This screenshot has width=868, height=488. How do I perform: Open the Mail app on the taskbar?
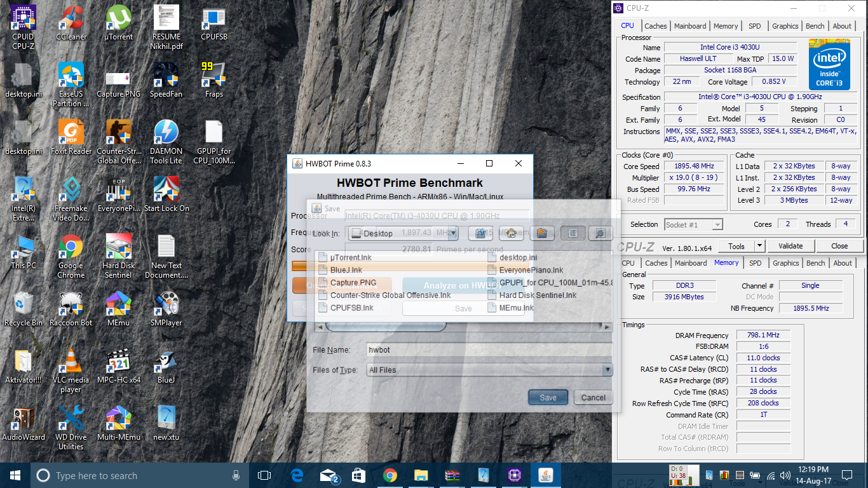(x=329, y=475)
